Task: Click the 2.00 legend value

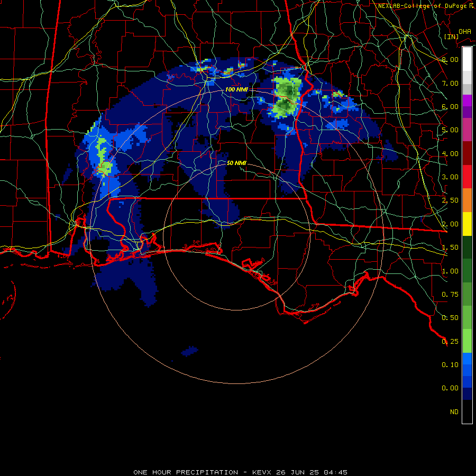Action: (x=450, y=224)
